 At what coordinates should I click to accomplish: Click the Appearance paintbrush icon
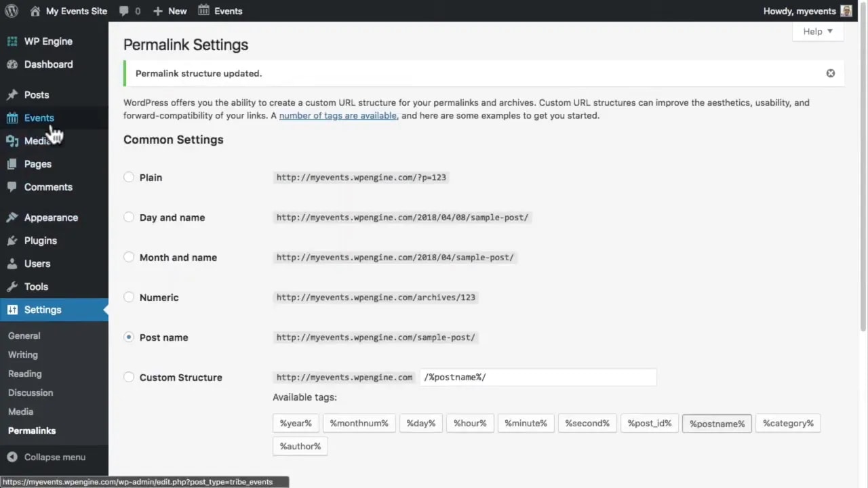tap(12, 218)
